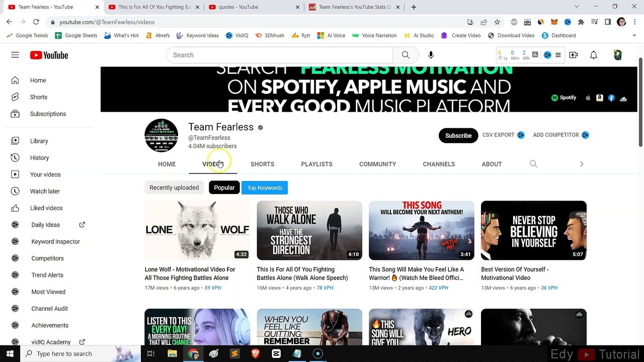Open the channel CHANNELS tab
The height and width of the screenshot is (362, 644).
(439, 164)
